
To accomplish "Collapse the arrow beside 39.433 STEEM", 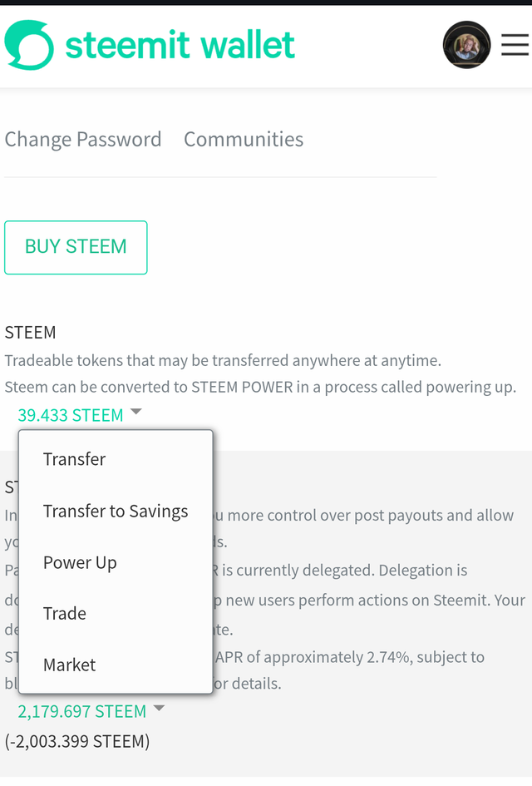I will point(135,412).
